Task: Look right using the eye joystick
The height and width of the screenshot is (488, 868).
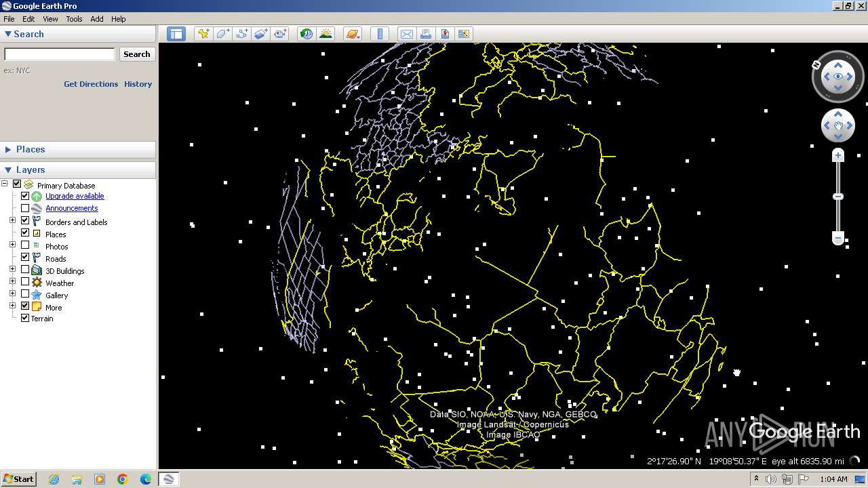Action: (x=850, y=77)
